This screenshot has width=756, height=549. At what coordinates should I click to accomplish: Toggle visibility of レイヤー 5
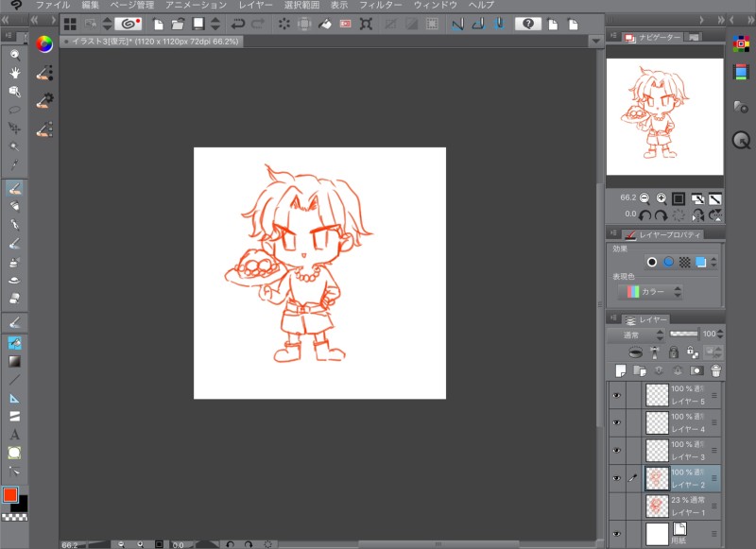click(x=617, y=395)
